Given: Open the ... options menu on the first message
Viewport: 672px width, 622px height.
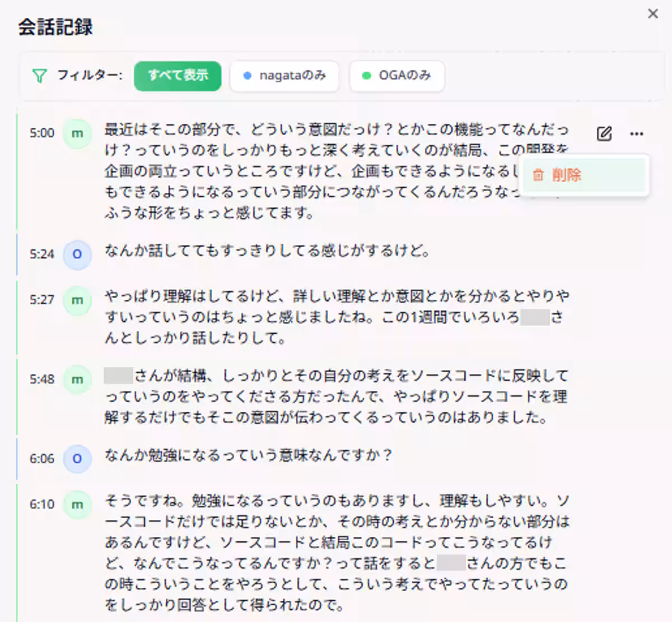Looking at the screenshot, I should tap(636, 133).
